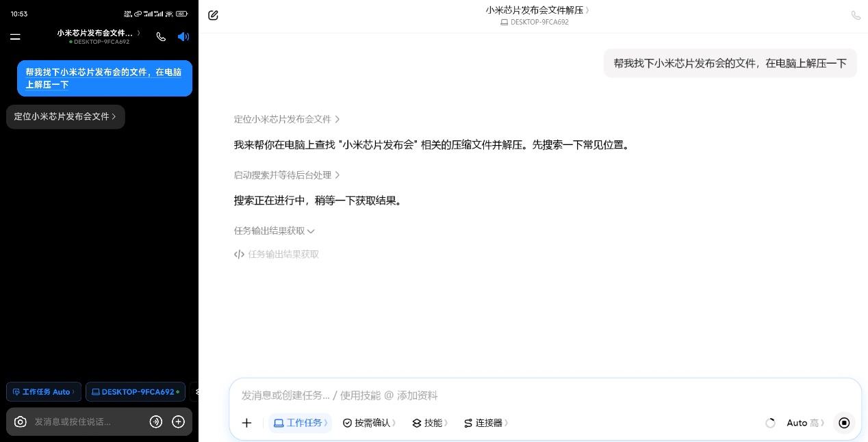Click the user message bubble in main chat
This screenshot has width=868, height=442.
pyautogui.click(x=730, y=64)
